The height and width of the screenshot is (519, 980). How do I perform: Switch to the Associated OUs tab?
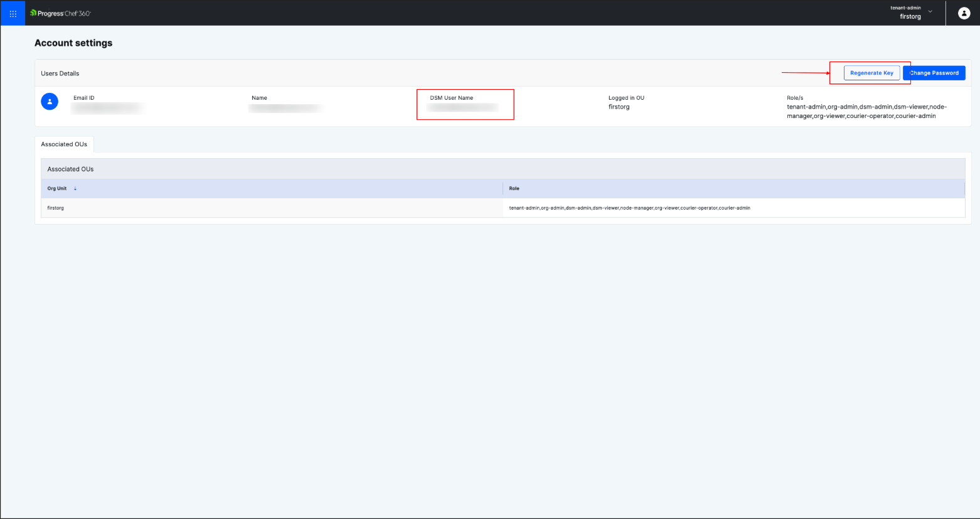(x=64, y=144)
